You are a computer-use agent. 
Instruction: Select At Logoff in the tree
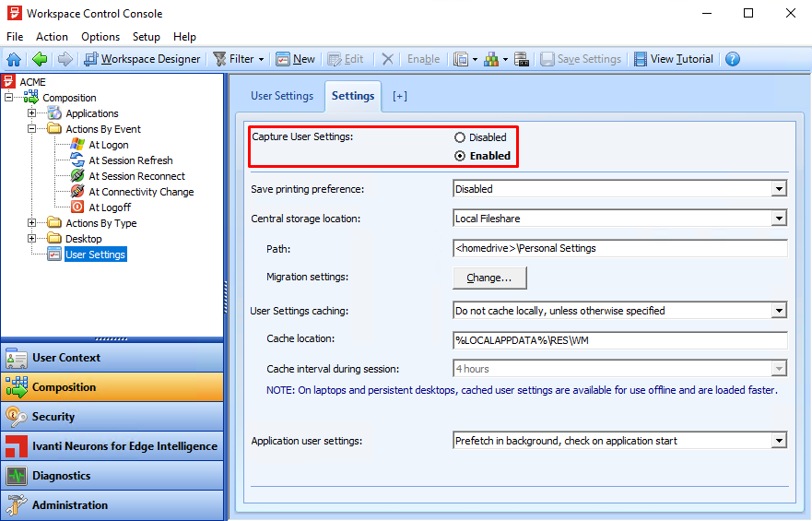[x=110, y=207]
